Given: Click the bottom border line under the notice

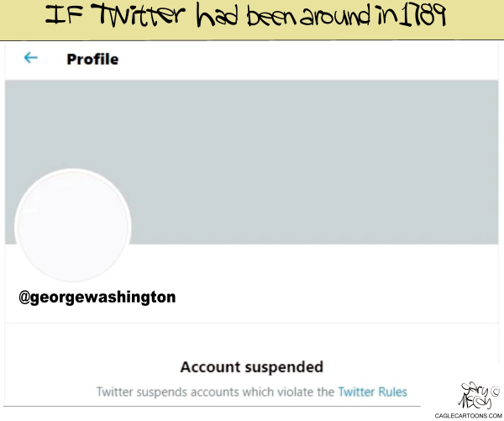Looking at the screenshot, I should point(212,406).
